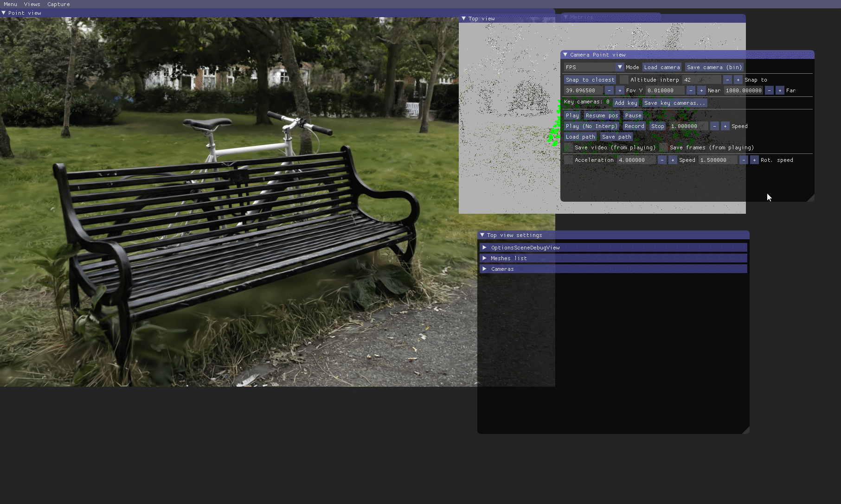The height and width of the screenshot is (504, 841).
Task: Open the Menu menu
Action: [10, 4]
